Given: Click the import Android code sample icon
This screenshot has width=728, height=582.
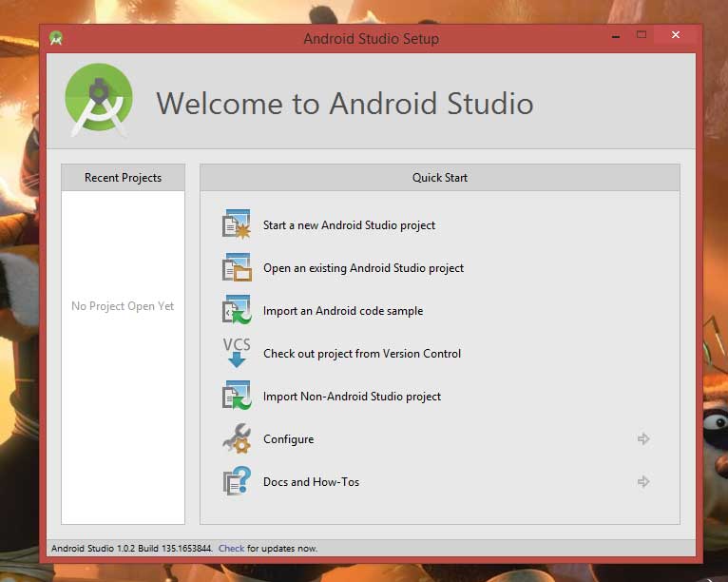Looking at the screenshot, I should [x=237, y=310].
